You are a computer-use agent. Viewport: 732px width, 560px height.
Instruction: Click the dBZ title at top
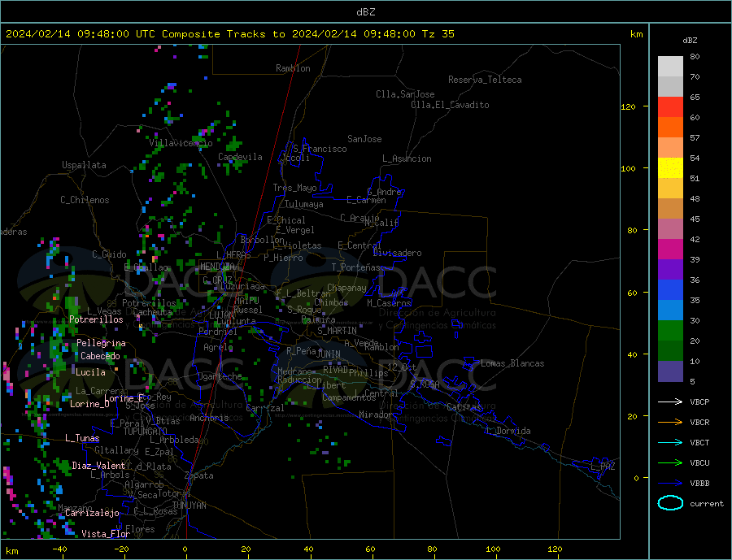tap(365, 12)
